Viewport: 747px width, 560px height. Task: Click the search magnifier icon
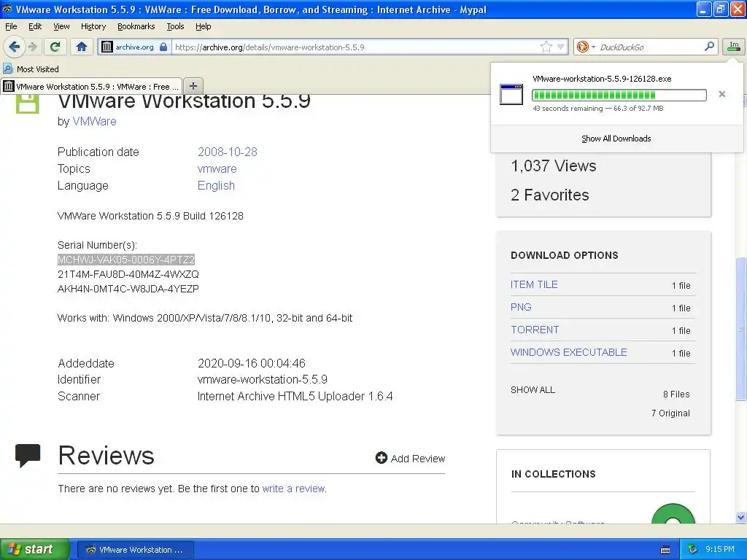click(709, 46)
